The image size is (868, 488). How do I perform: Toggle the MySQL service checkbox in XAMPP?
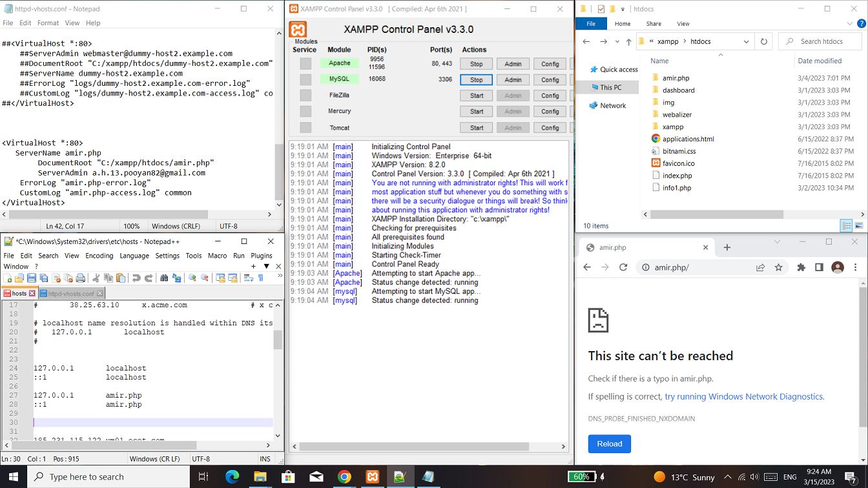pos(305,79)
